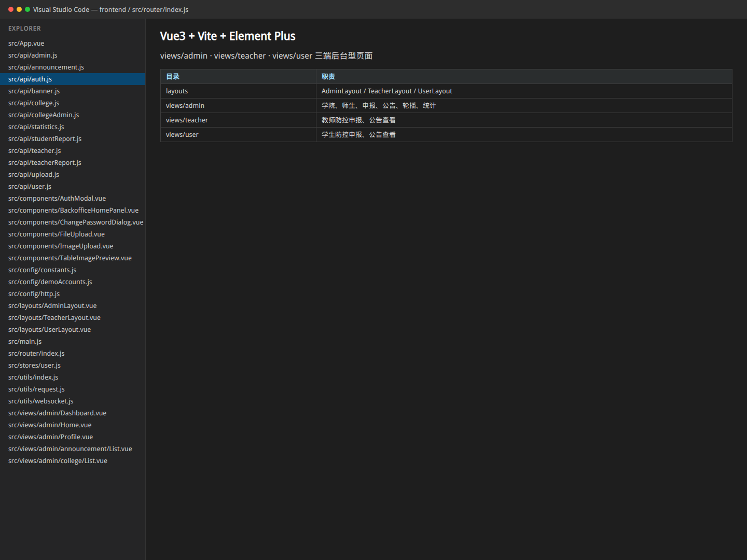Select the layouts table cell

point(238,91)
